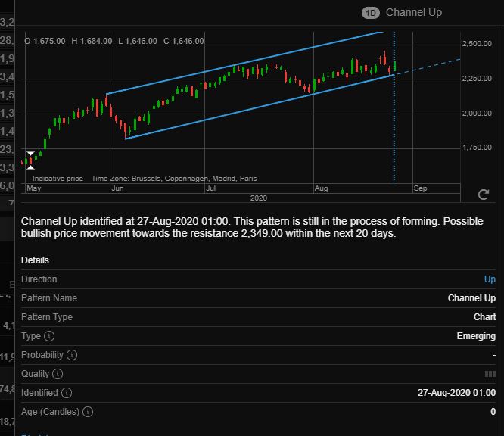
Task: Click the dotted vertical identification marker line
Action: point(394,107)
